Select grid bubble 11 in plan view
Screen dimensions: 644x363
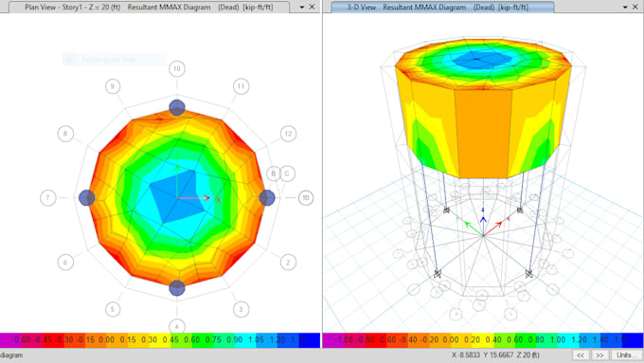point(241,86)
